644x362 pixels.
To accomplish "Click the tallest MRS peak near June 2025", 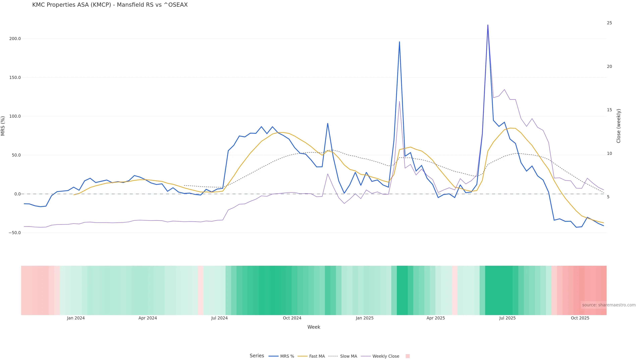I will pos(488,25).
